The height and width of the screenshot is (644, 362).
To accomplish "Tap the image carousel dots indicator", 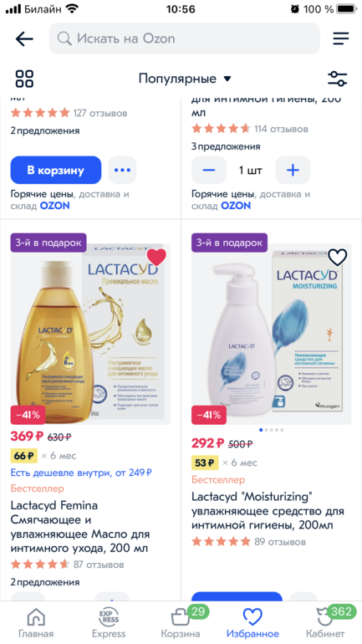I will 272,430.
